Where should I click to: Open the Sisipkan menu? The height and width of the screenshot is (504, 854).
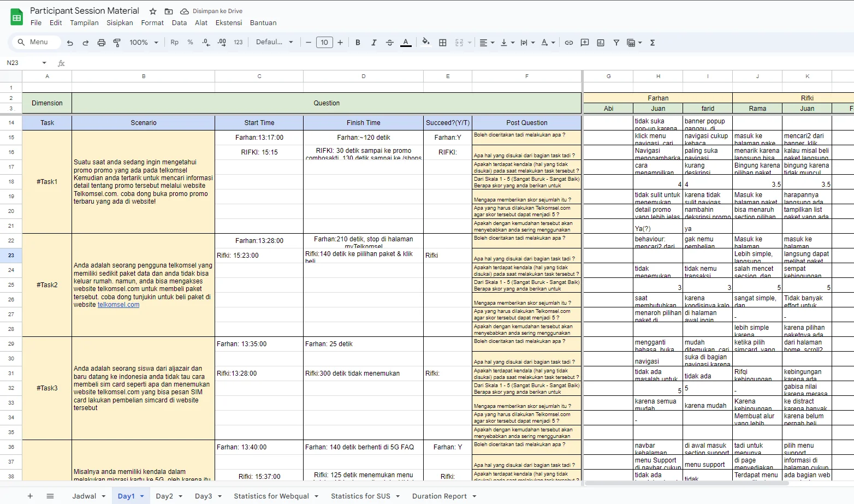click(120, 23)
